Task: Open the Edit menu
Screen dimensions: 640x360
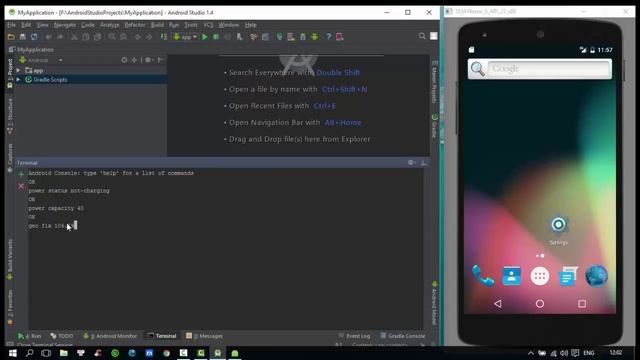Action: (26, 25)
